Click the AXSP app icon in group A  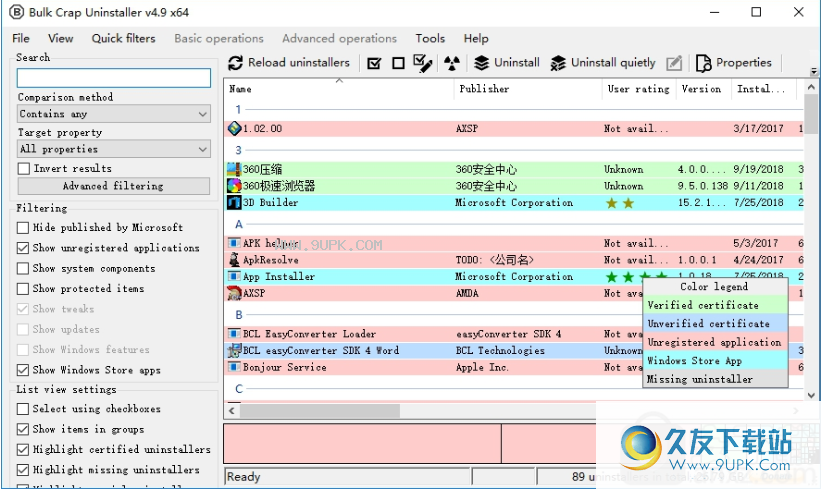(x=234, y=293)
